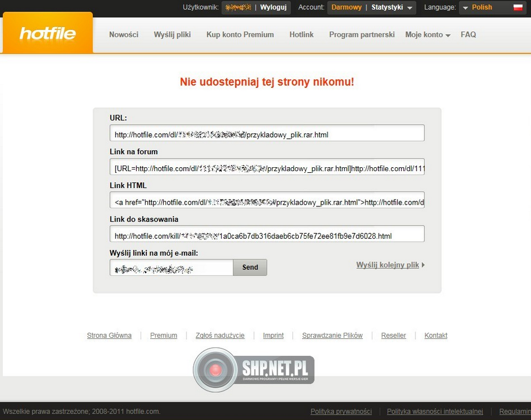Screen dimensions: 531x420
Task: Click the 'Link na forum' label
Action: click(x=134, y=152)
